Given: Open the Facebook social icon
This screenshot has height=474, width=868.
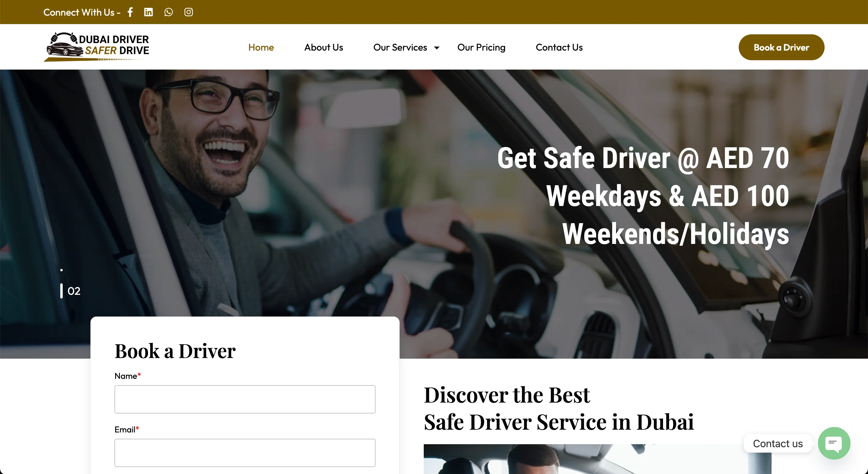Looking at the screenshot, I should 131,12.
